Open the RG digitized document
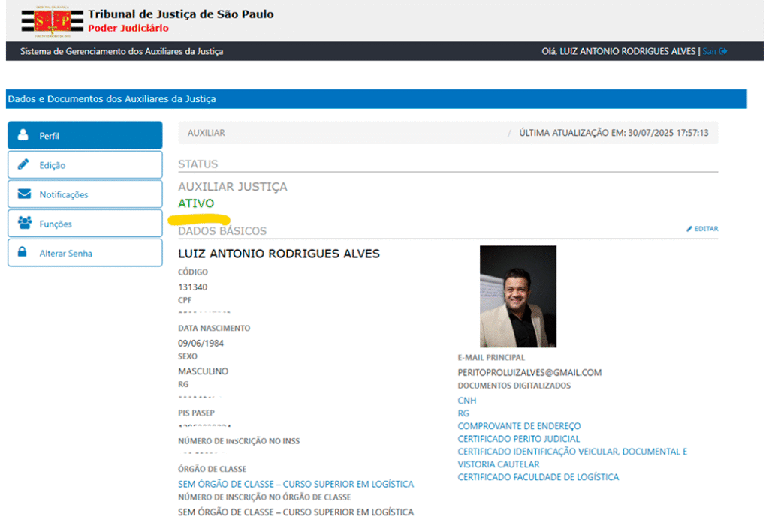 463,413
